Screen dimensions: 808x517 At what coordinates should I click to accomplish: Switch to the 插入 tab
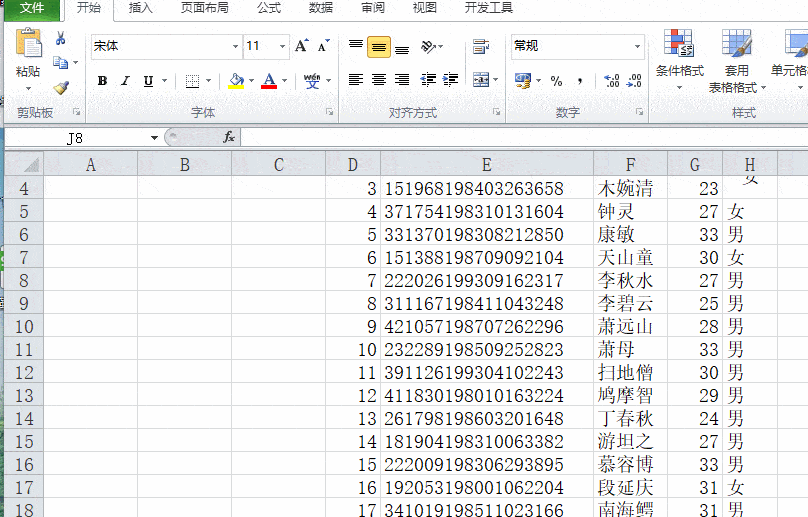point(141,8)
